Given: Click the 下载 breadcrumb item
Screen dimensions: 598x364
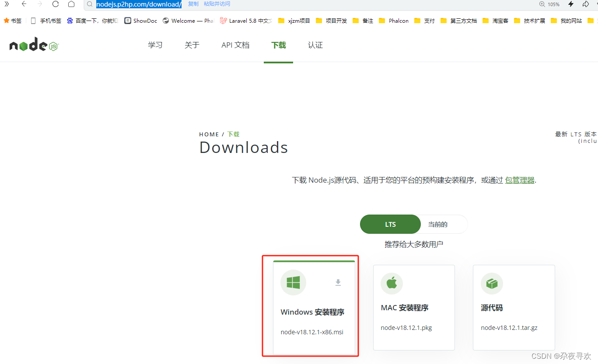Looking at the screenshot, I should (234, 134).
